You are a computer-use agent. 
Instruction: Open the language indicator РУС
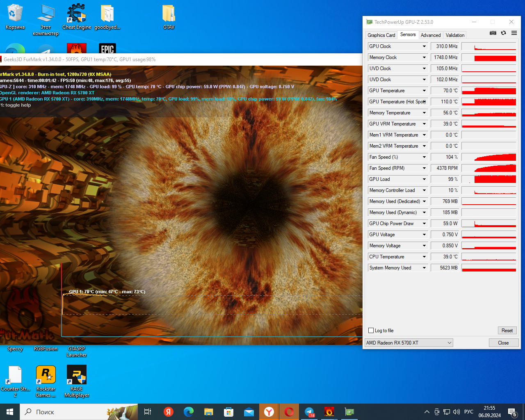(x=469, y=412)
